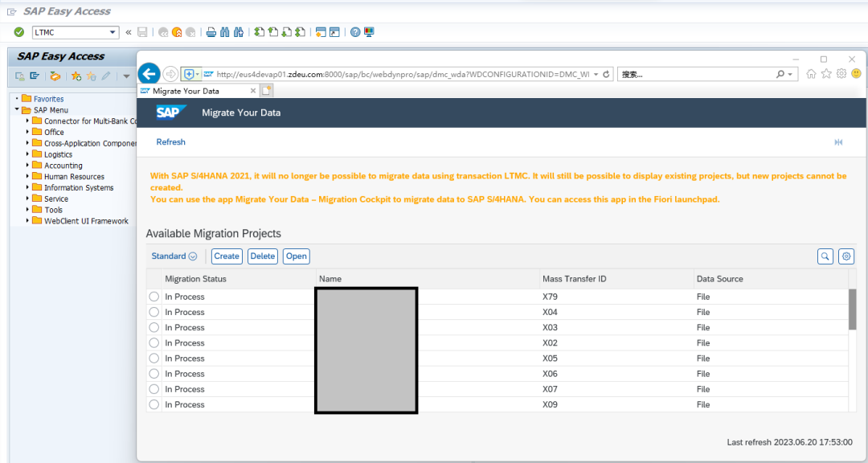
Task: Click the browser Home icon
Action: click(x=811, y=74)
